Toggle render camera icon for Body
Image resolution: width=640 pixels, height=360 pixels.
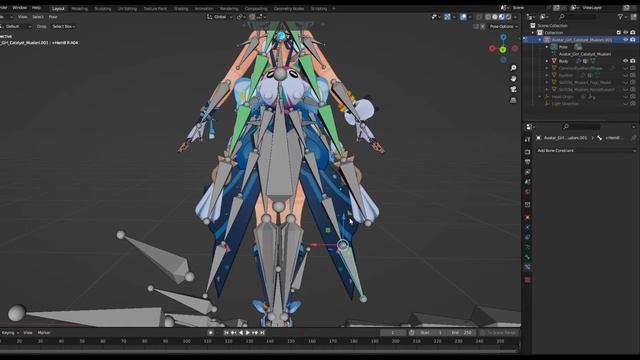[633, 61]
